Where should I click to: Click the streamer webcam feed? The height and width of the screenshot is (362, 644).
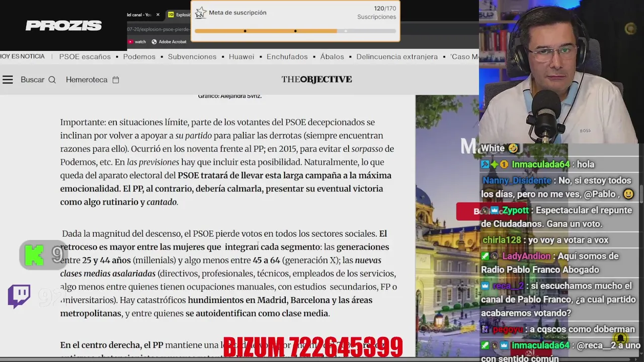(x=561, y=71)
